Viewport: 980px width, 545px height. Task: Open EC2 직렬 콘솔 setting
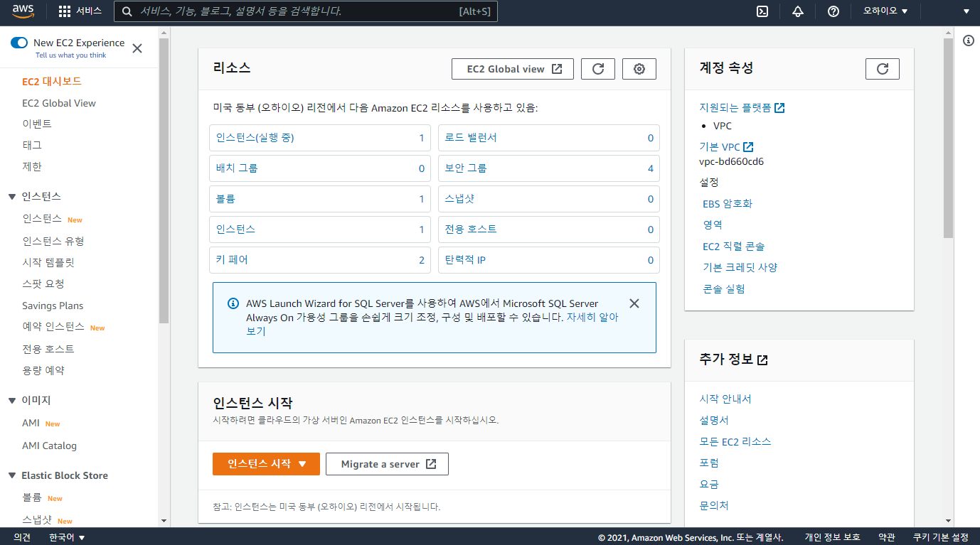tap(734, 247)
